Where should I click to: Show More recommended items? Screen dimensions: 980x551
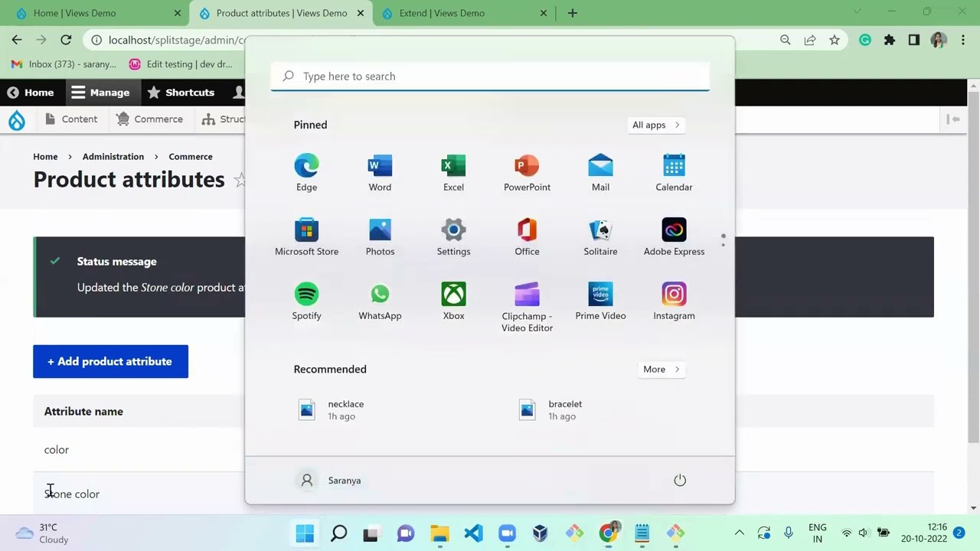(661, 369)
